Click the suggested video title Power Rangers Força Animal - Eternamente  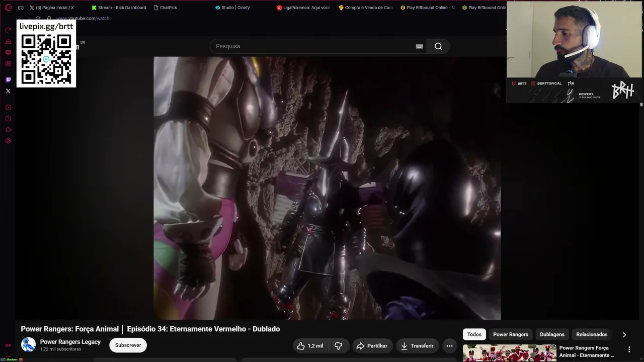(587, 351)
